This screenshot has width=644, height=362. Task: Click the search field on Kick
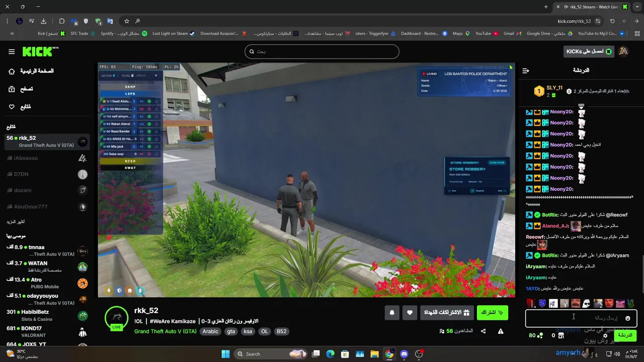click(322, 51)
